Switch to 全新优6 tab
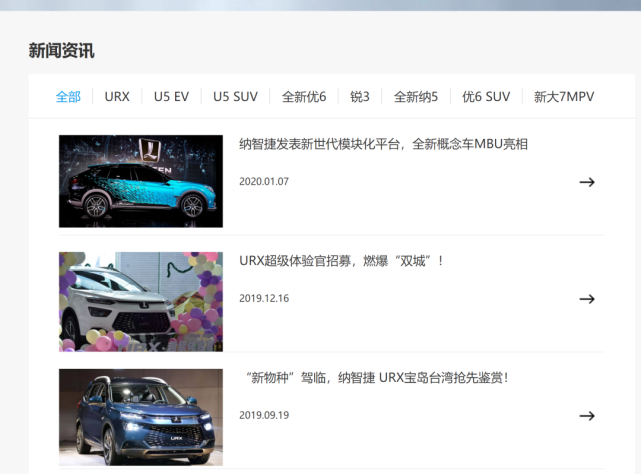The image size is (641, 474). (304, 97)
